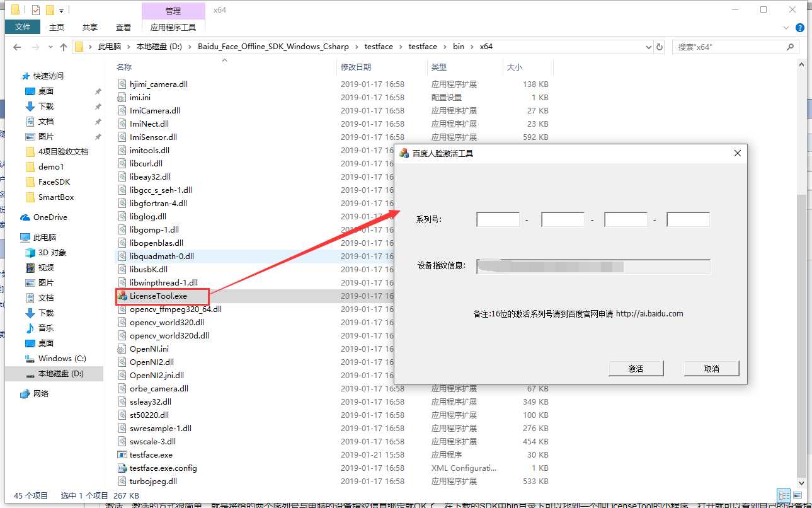
Task: Expand the ribbon with chevron
Action: pos(786,28)
